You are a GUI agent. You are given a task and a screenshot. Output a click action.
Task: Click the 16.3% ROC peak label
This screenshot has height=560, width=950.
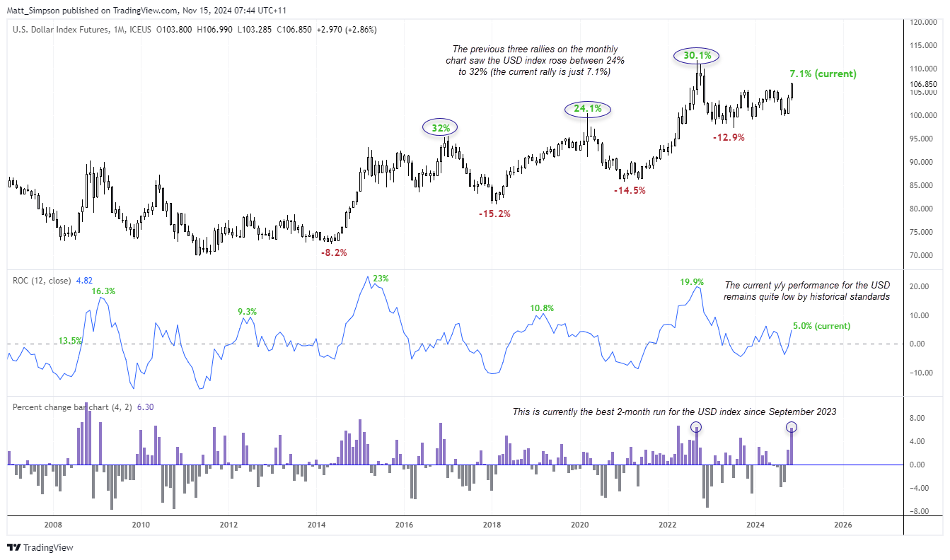pyautogui.click(x=103, y=291)
